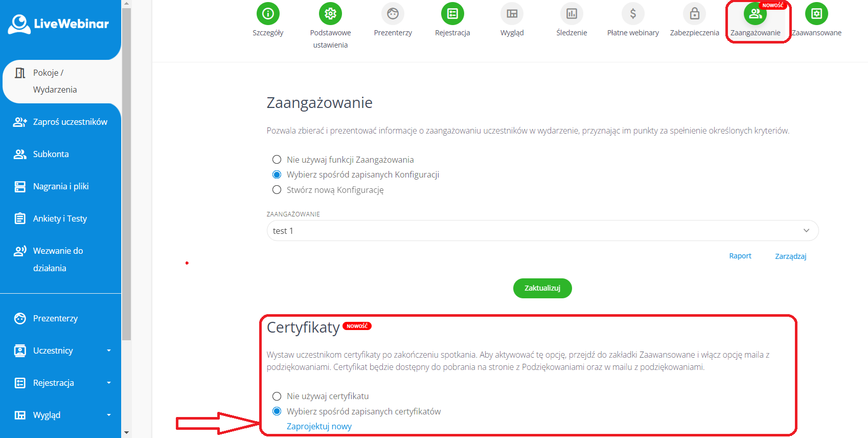This screenshot has height=438, width=868.
Task: Select the Wygląd layout icon
Action: tap(512, 14)
